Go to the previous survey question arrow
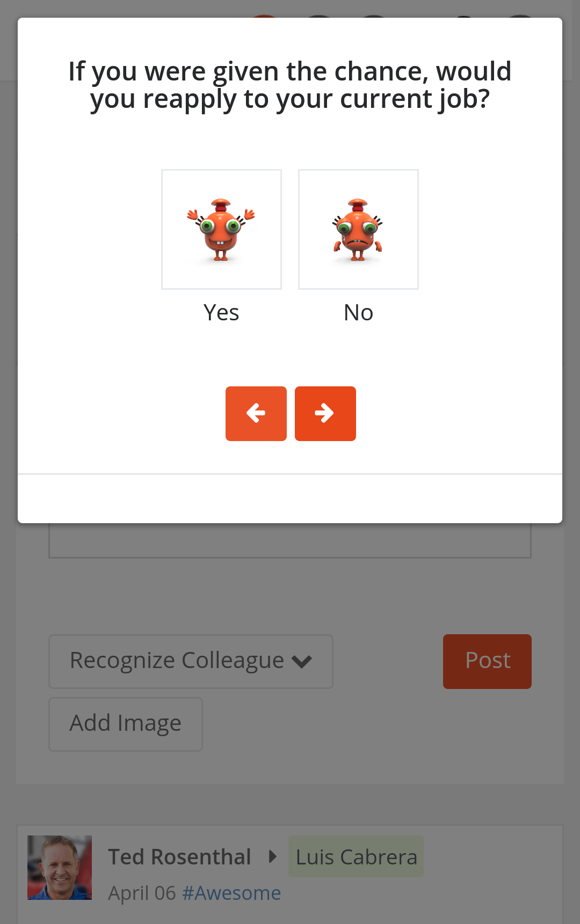This screenshot has height=924, width=580. click(256, 414)
